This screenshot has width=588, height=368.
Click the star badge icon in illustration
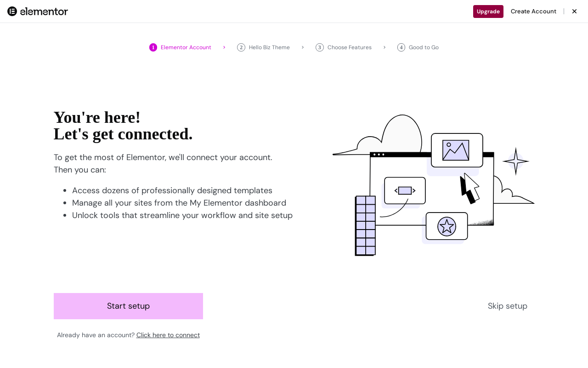pyautogui.click(x=447, y=226)
